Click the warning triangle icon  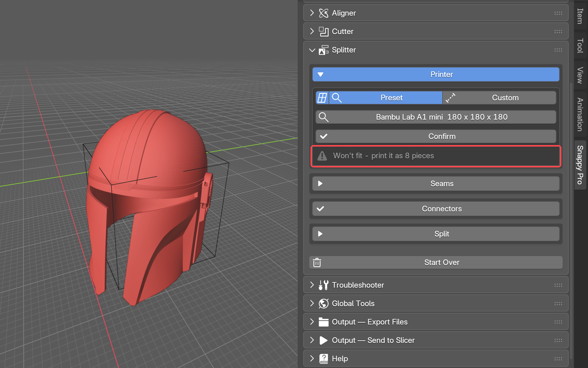(322, 156)
